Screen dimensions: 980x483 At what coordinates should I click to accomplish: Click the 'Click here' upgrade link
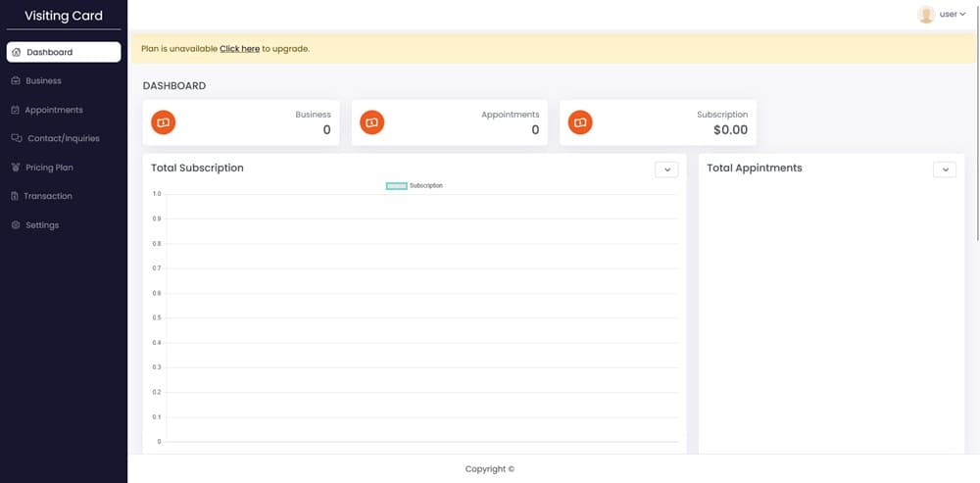[239, 48]
